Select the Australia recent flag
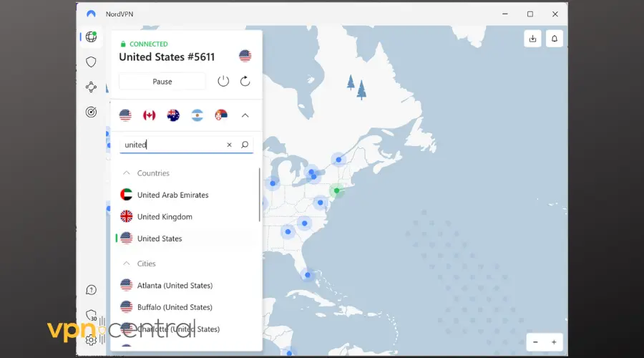Viewport: 644px width, 358px height. tap(173, 115)
